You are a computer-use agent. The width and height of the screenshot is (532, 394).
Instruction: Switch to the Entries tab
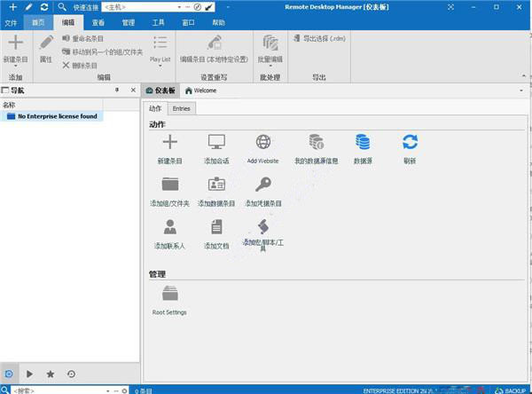tap(181, 108)
